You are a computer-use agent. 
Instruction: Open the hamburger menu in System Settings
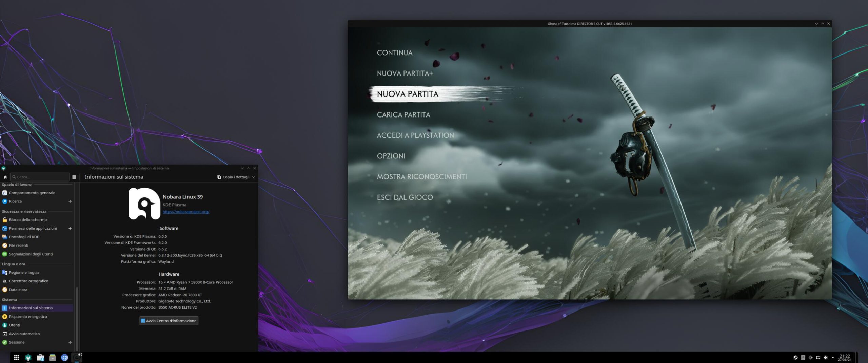(74, 177)
